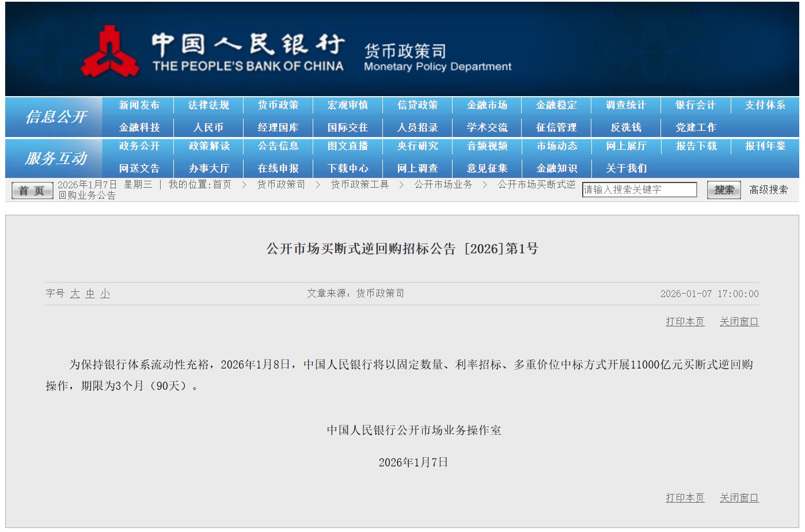805x532 pixels.
Task: Click the search keyword input field
Action: pos(639,190)
